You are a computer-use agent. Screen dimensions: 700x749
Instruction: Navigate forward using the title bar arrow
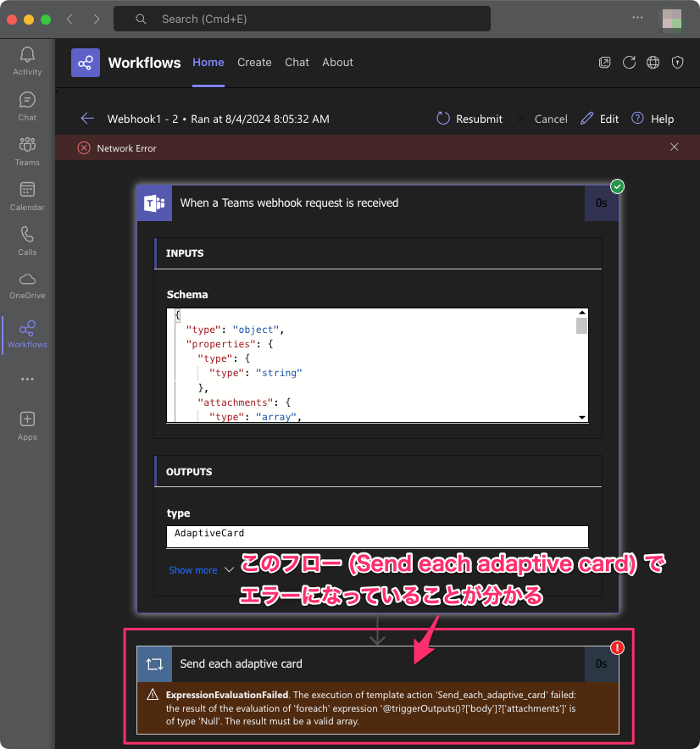[x=97, y=19]
